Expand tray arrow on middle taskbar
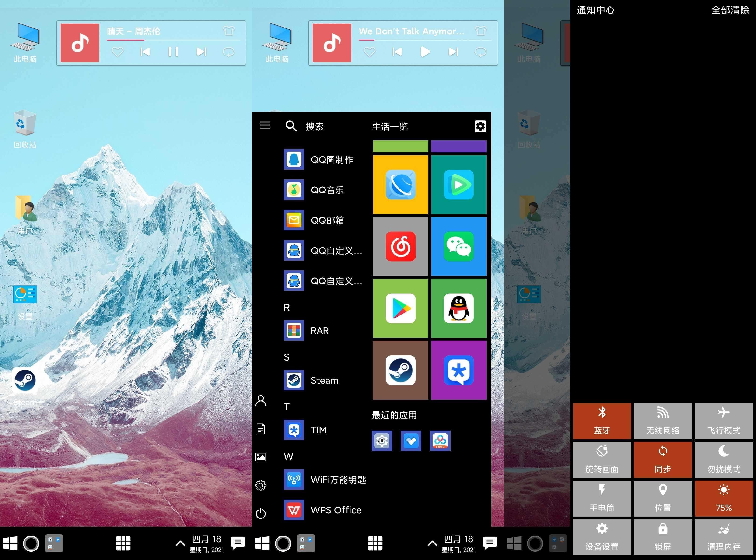Screen dimensions: 756x560 click(x=432, y=544)
